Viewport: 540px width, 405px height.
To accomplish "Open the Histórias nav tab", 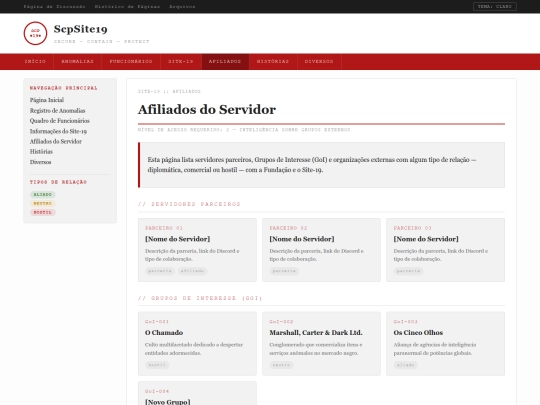I will pos(273,62).
